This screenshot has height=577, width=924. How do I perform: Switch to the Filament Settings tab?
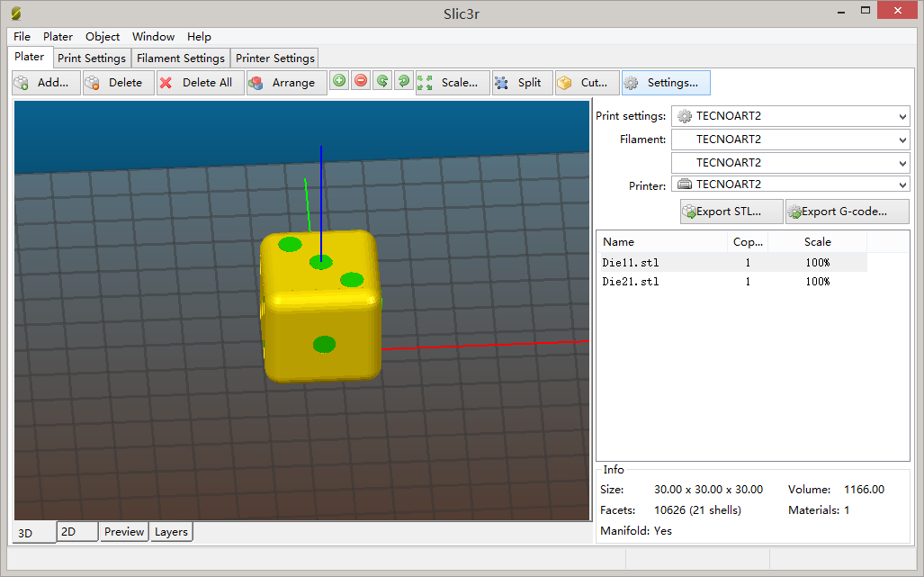coord(181,59)
